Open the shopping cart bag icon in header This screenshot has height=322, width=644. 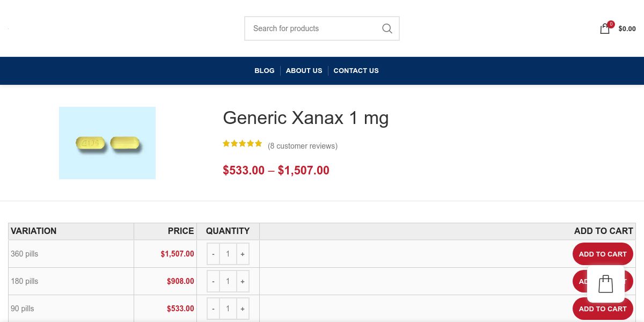[x=605, y=29]
